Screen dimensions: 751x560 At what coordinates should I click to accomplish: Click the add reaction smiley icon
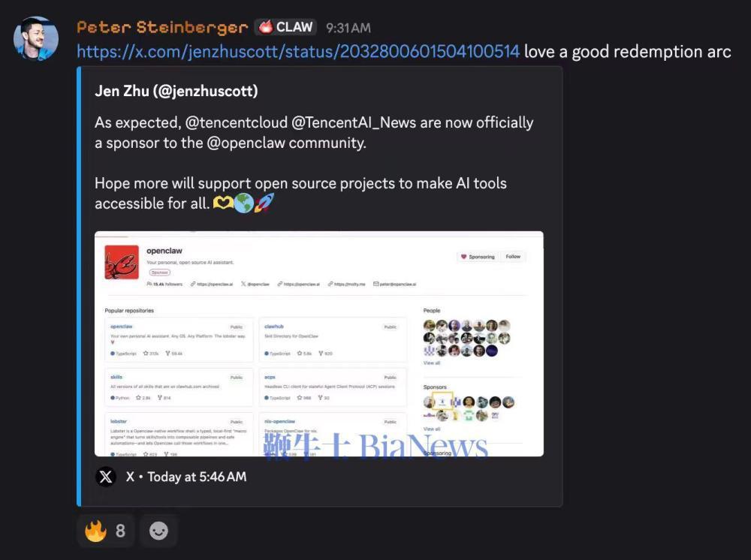158,531
